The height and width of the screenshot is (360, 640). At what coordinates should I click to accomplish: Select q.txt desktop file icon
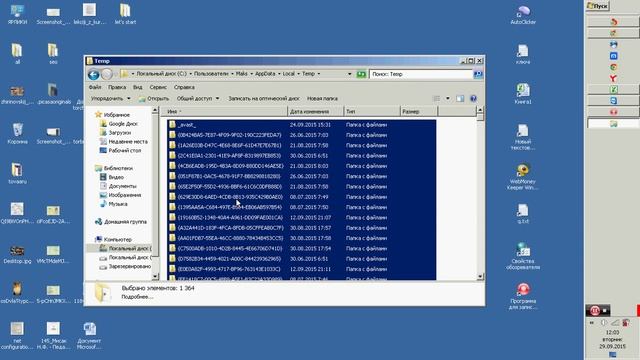[x=523, y=214]
